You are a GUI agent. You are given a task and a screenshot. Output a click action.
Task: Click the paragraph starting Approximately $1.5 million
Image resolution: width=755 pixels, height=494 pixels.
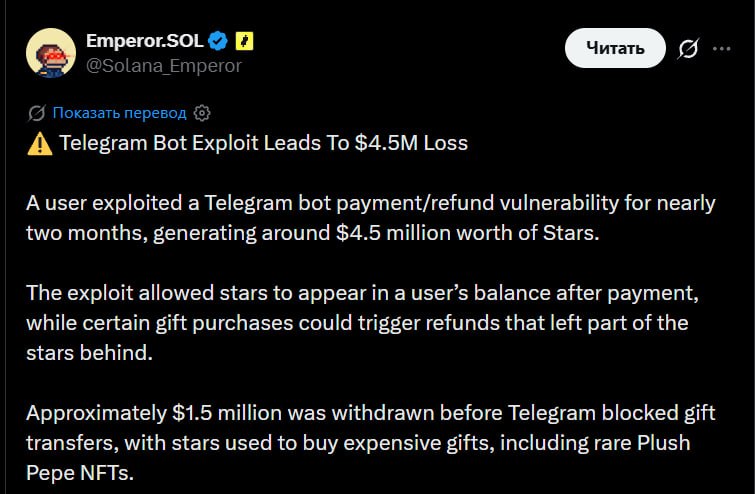coord(371,442)
